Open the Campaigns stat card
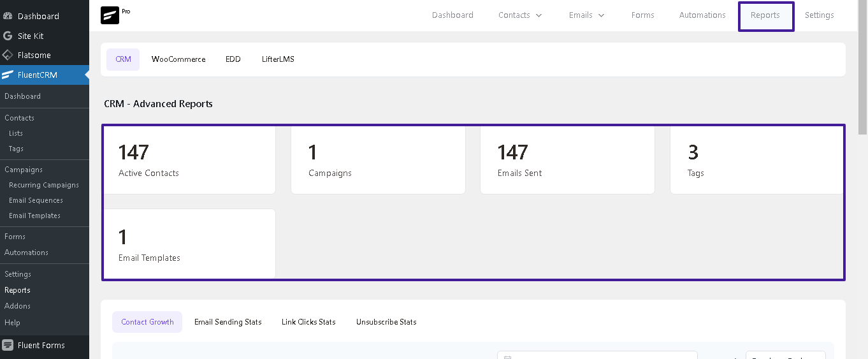 [x=378, y=160]
